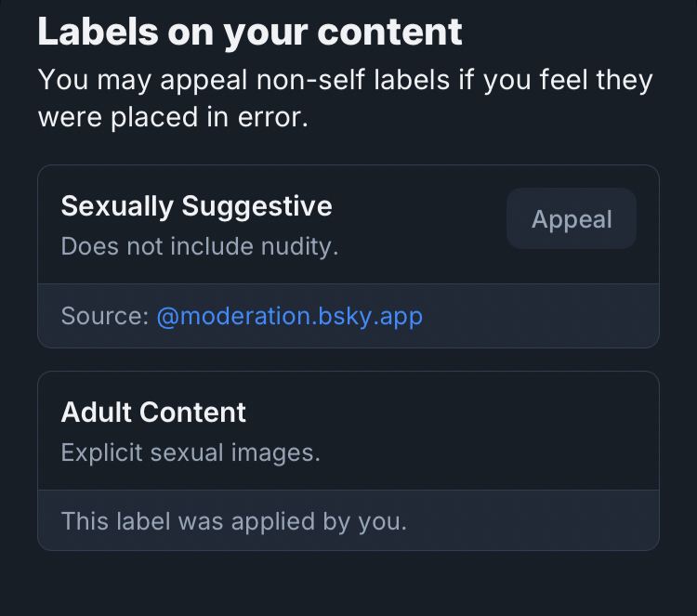Click 'This label was applied by you.' footer
This screenshot has height=616, width=697.
click(233, 521)
